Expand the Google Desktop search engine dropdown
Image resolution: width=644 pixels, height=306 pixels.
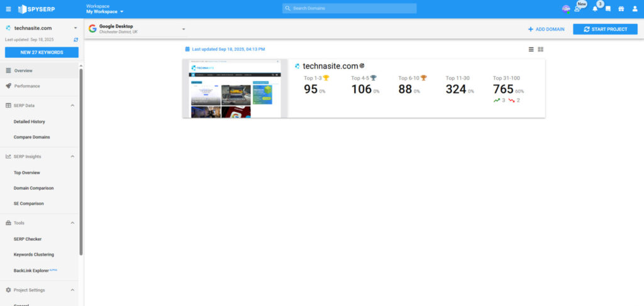184,29
